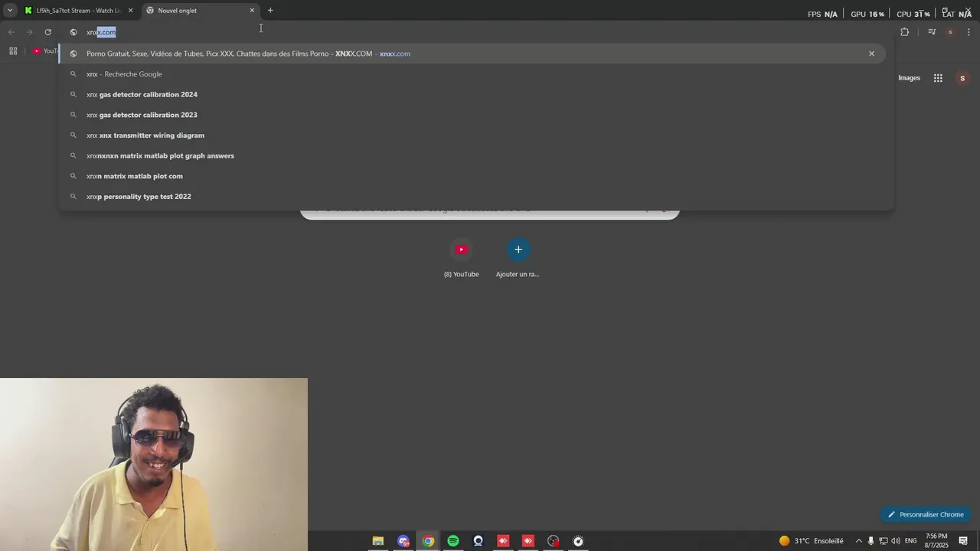
Task: Open Chrome profile avatar in toolbar
Action: 950,32
